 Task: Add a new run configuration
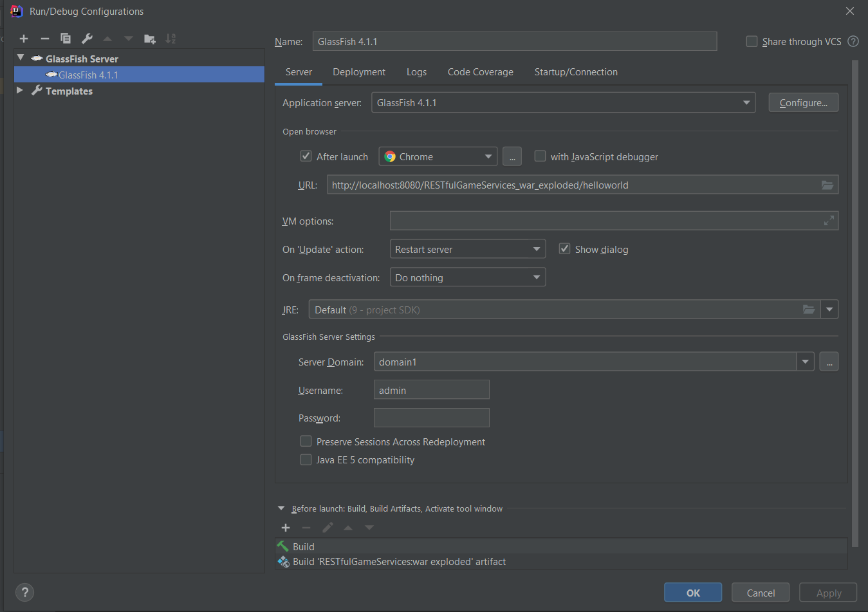(x=24, y=39)
